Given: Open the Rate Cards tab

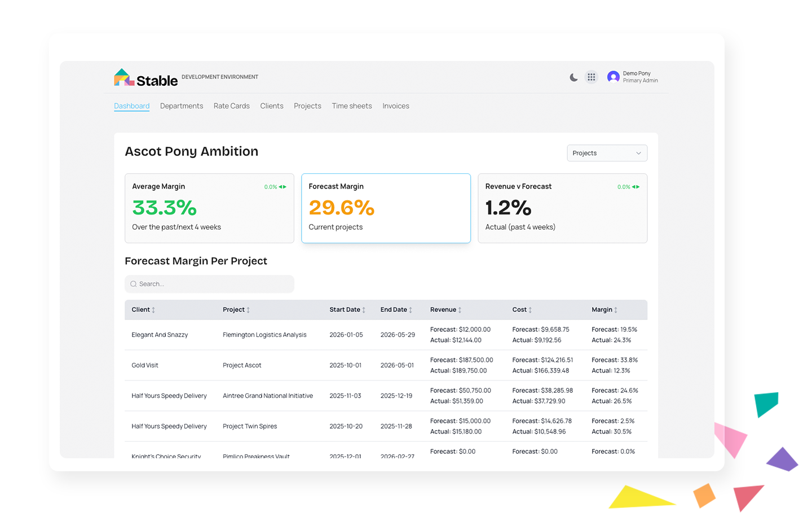Looking at the screenshot, I should (231, 106).
